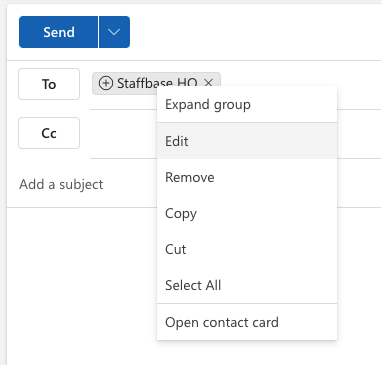The width and height of the screenshot is (381, 365).
Task: Open the send options dropdown arrow
Action: [x=114, y=32]
